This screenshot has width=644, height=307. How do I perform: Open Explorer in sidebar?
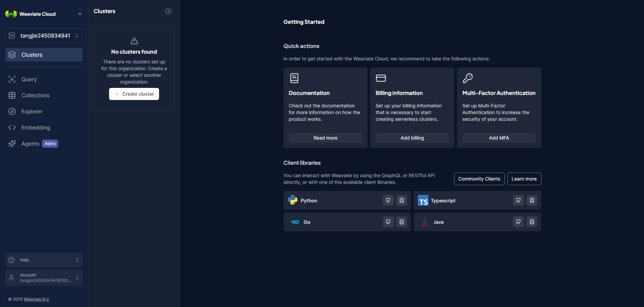pyautogui.click(x=44, y=111)
